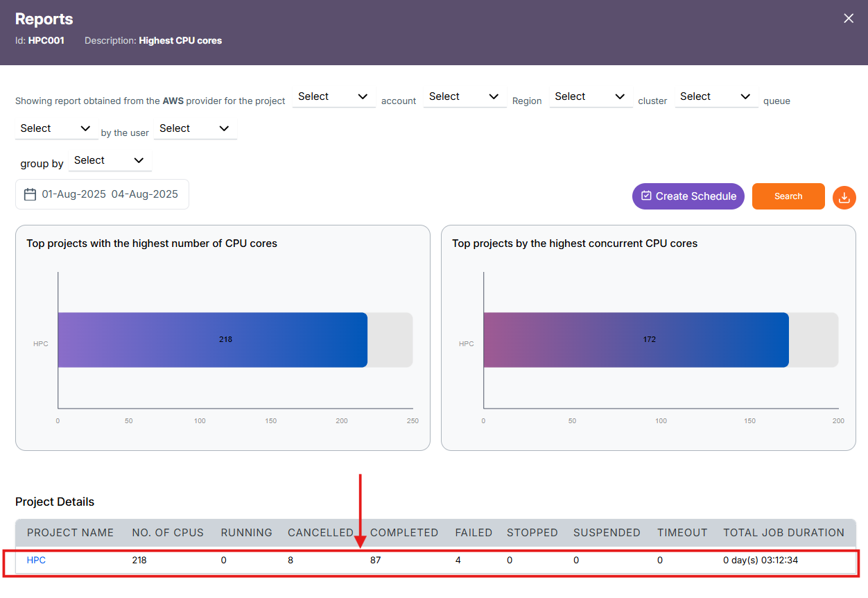Screen dimensions: 868x598
Task: Click the 172 bar in the concurrent cores chart
Action: point(636,340)
